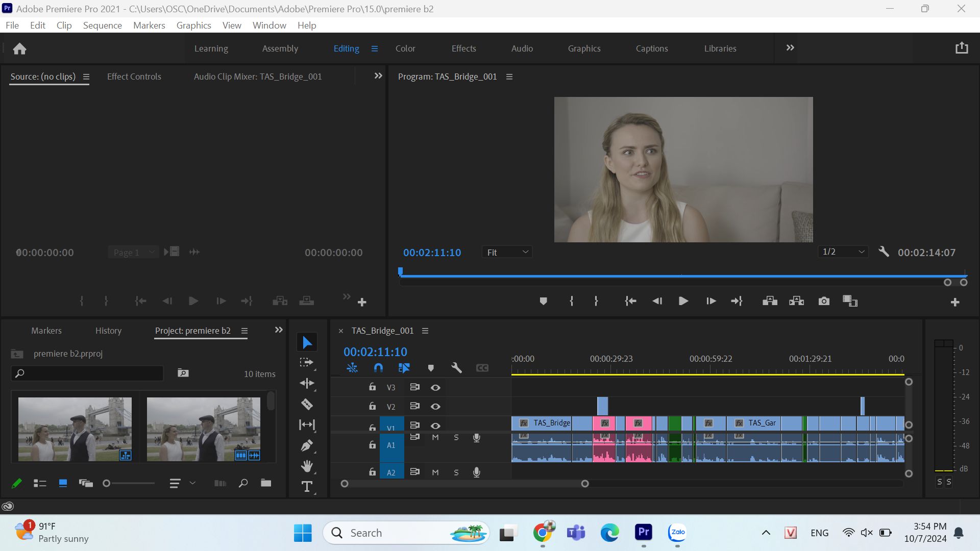
Task: Select the Pen tool in toolbar
Action: [307, 445]
